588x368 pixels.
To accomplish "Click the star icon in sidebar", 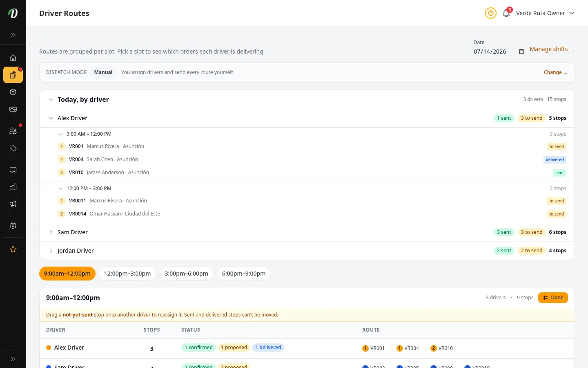I will (x=13, y=249).
